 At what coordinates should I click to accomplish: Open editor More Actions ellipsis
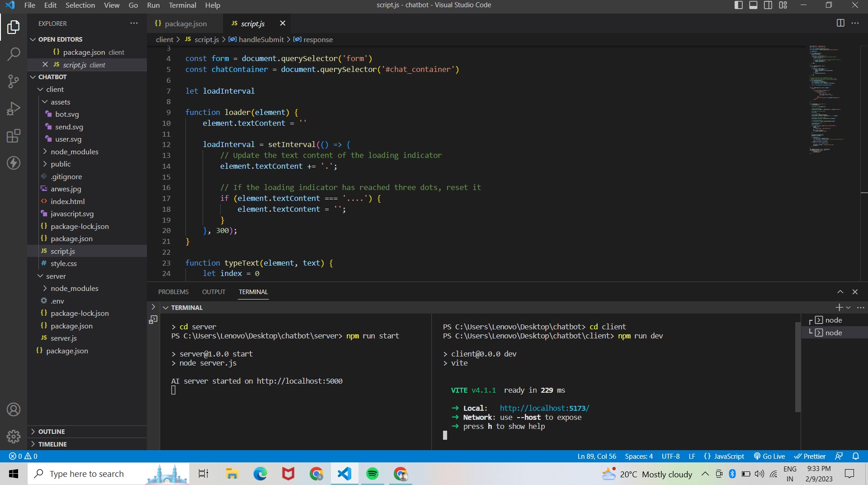(x=855, y=23)
